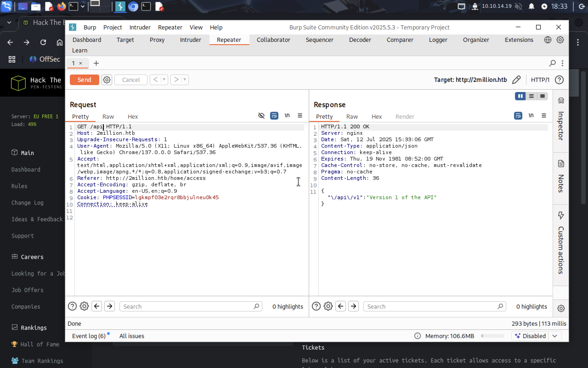588x368 pixels.
Task: Toggle line wrap in Request pane
Action: (274, 115)
